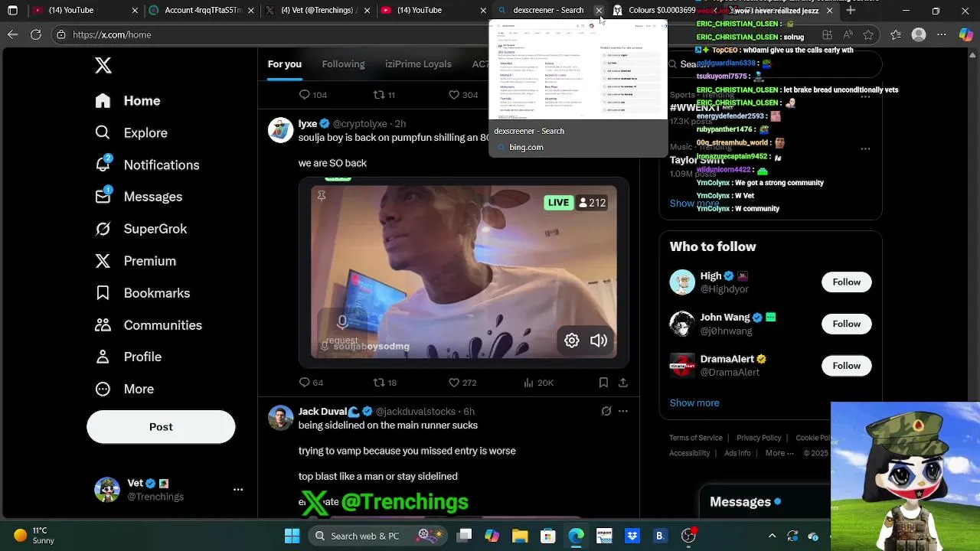Image resolution: width=980 pixels, height=551 pixels.
Task: View the 20K analytics icon on lyxe post
Action: pos(528,382)
